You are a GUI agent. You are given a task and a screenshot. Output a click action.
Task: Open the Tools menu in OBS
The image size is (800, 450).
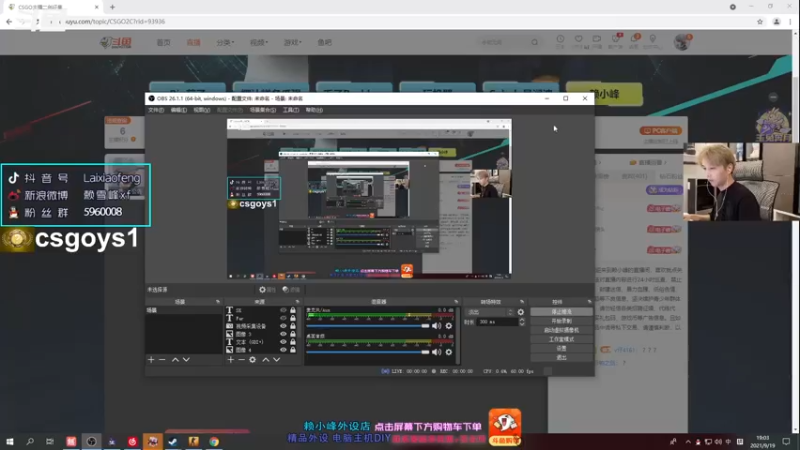[x=291, y=110]
